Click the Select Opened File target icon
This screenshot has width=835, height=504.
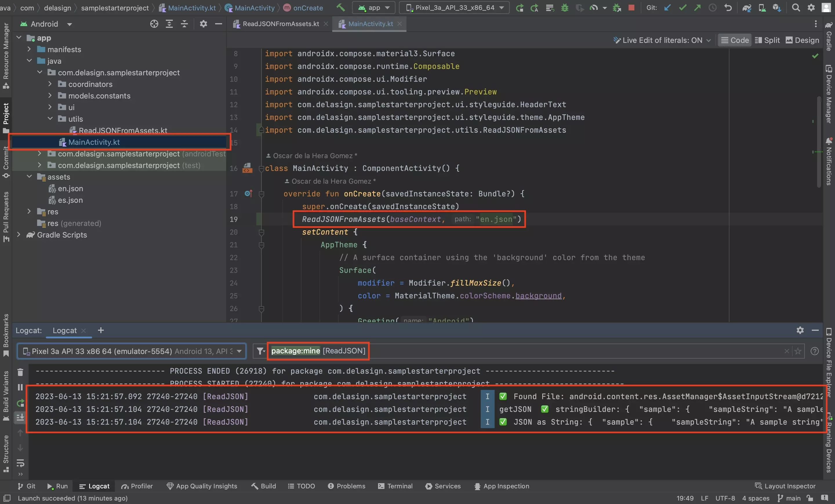[154, 24]
